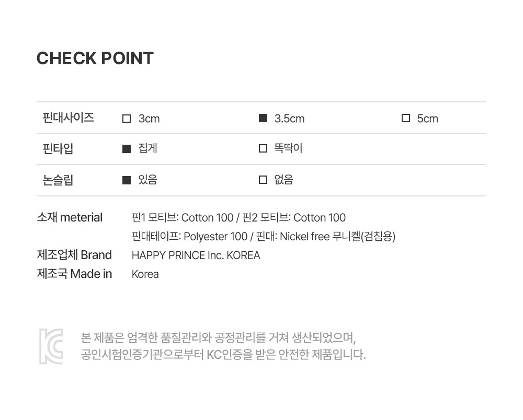
Task: Click the 논슬립 row label
Action: (58, 180)
